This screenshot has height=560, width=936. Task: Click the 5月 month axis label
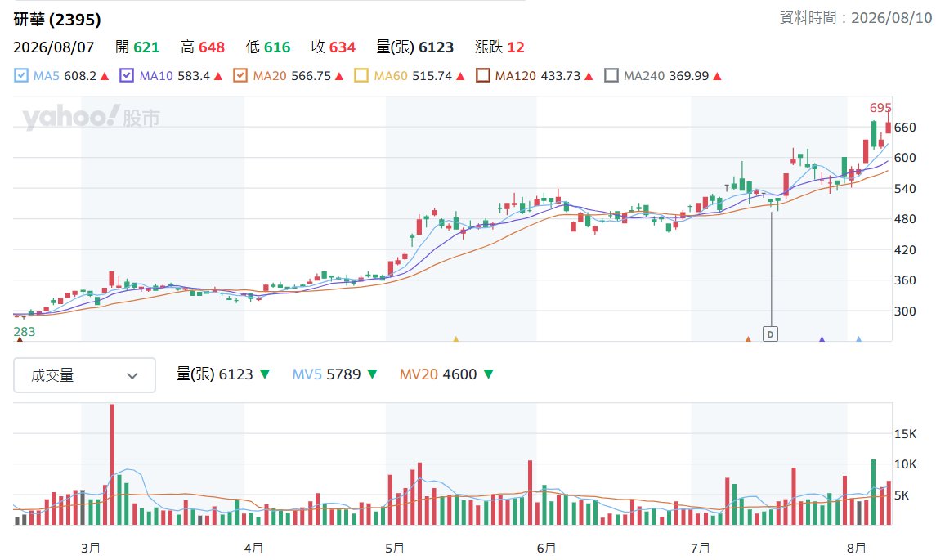point(395,548)
